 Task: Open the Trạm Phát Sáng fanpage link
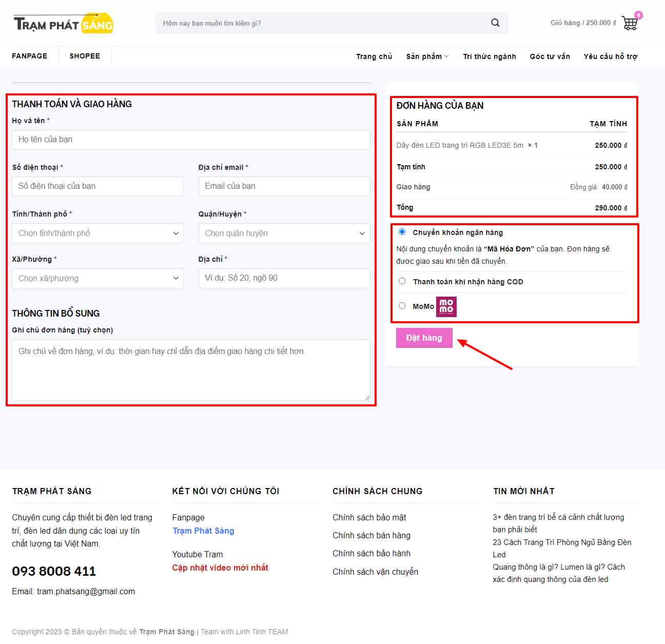point(203,531)
